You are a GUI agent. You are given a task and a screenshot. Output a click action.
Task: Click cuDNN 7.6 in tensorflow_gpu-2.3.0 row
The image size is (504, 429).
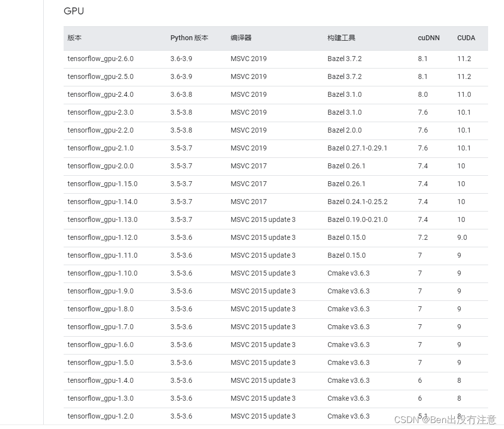[x=422, y=112]
